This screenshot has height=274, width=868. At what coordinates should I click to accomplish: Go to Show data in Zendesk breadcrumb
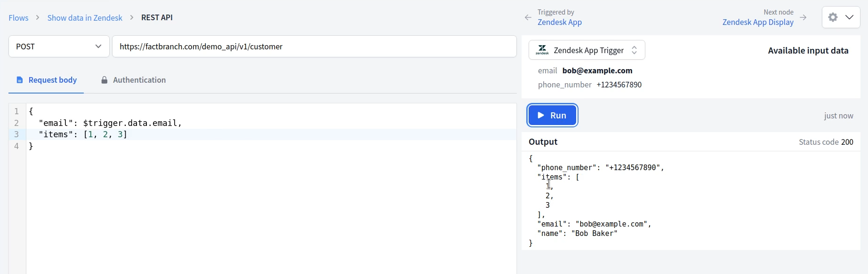tap(85, 18)
